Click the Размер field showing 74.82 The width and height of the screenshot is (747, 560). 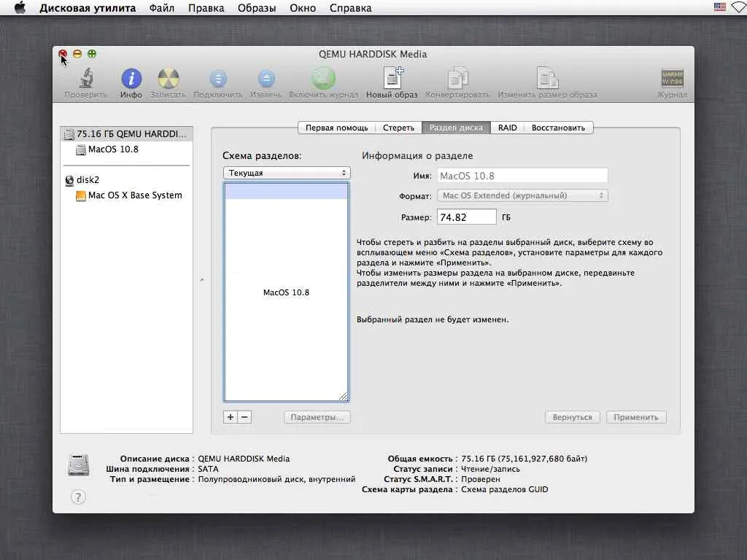click(467, 217)
